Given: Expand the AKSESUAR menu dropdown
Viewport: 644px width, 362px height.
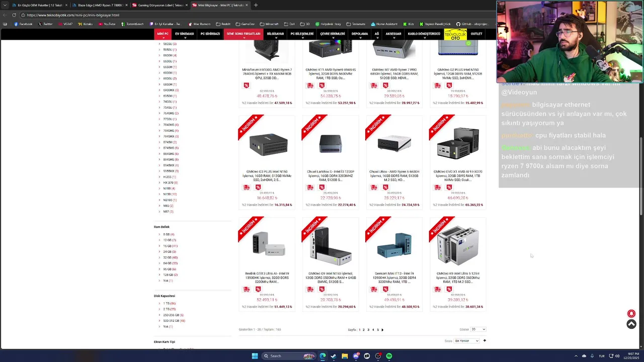Looking at the screenshot, I should [x=393, y=34].
